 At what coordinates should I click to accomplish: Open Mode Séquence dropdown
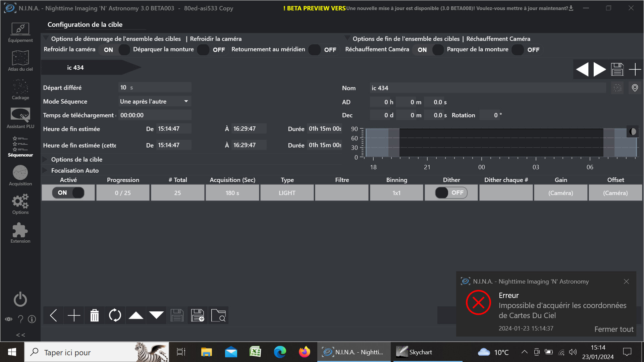[x=155, y=101]
